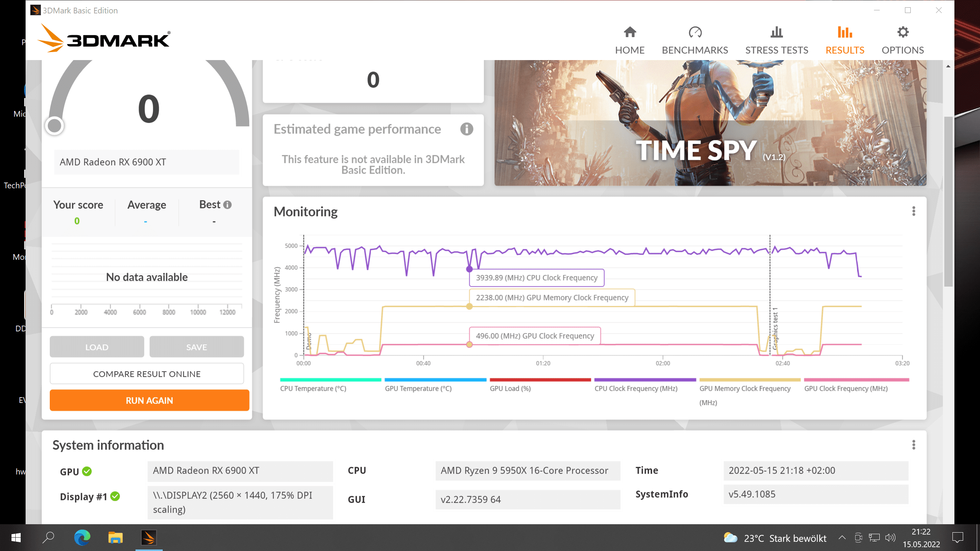980x551 pixels.
Task: Click the LOAD button
Action: coord(97,347)
